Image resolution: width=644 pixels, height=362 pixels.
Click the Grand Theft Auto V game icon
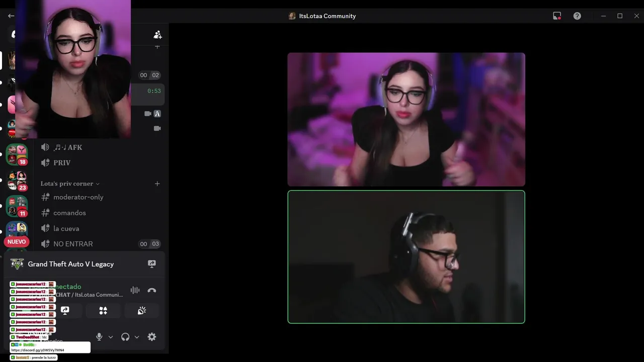pyautogui.click(x=17, y=264)
